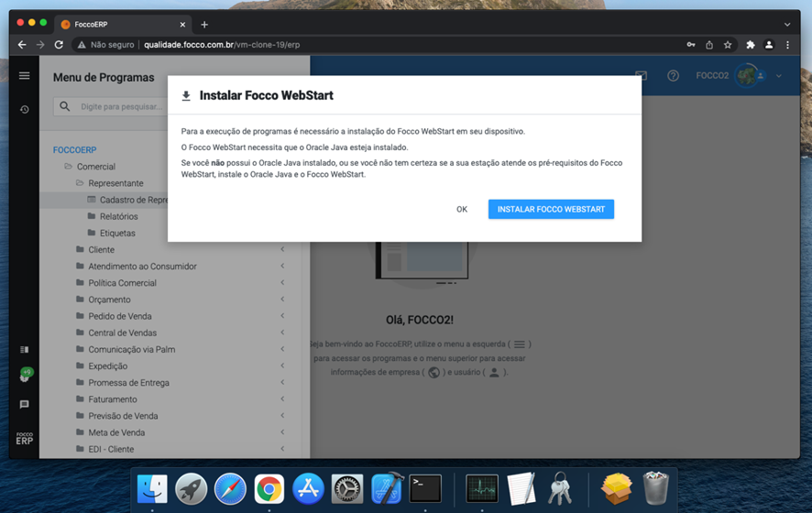Select Meta de Venda folder
The height and width of the screenshot is (513, 812).
pyautogui.click(x=110, y=432)
